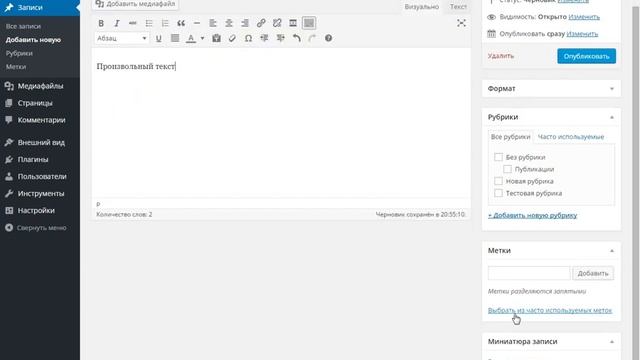Increase paragraph indent

click(x=280, y=38)
